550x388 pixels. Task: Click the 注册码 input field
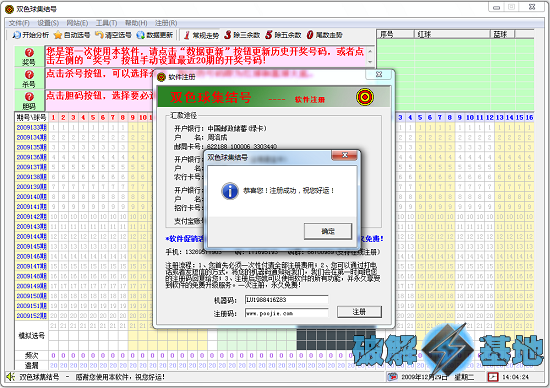pyautogui.click(x=286, y=313)
